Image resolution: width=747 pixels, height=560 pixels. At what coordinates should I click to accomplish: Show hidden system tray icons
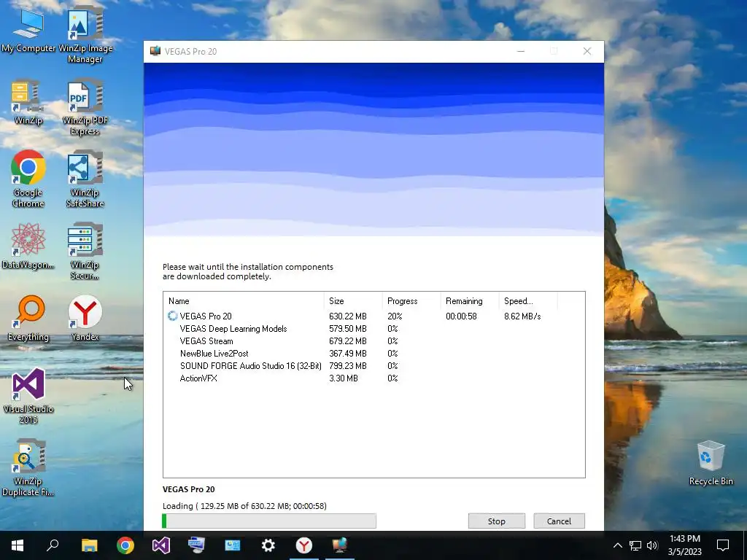(617, 545)
